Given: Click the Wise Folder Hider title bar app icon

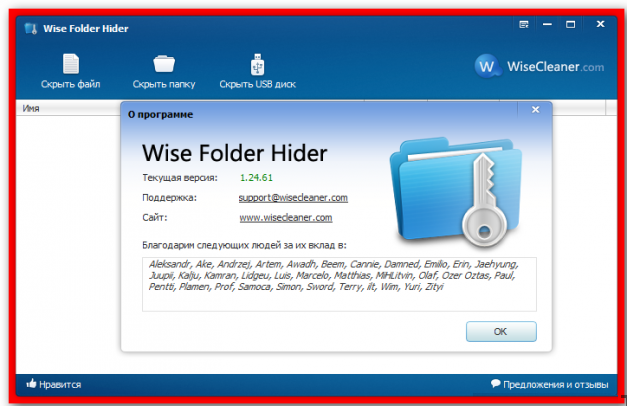Looking at the screenshot, I should coord(31,29).
